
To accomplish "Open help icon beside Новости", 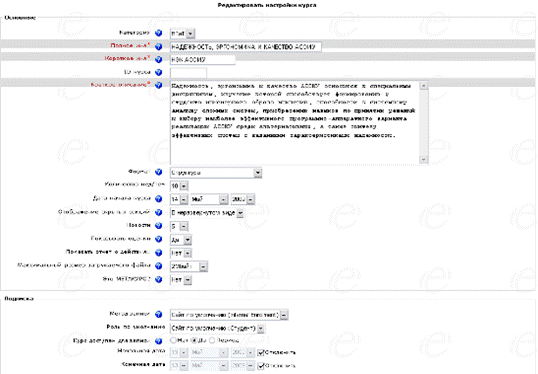I will [159, 226].
